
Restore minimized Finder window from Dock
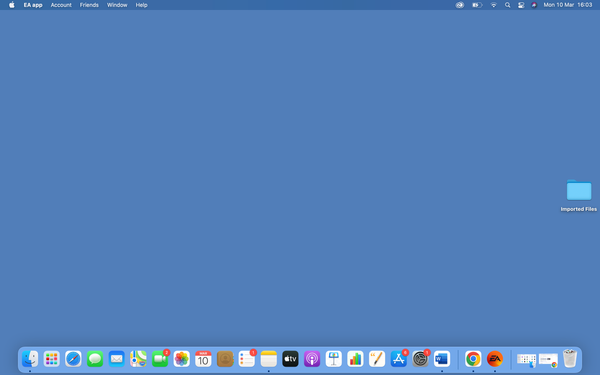click(527, 360)
